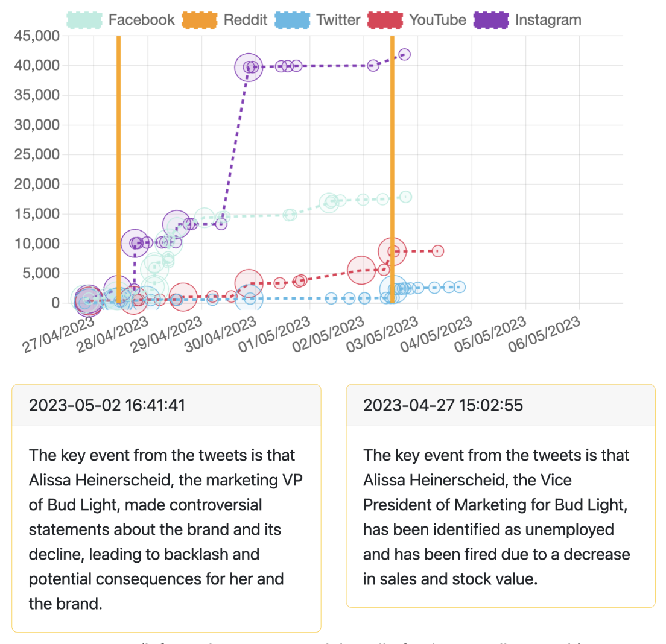Viewport: 666px width, 644px height.
Task: Hide the YouTube series via its legend label
Action: (437, 20)
